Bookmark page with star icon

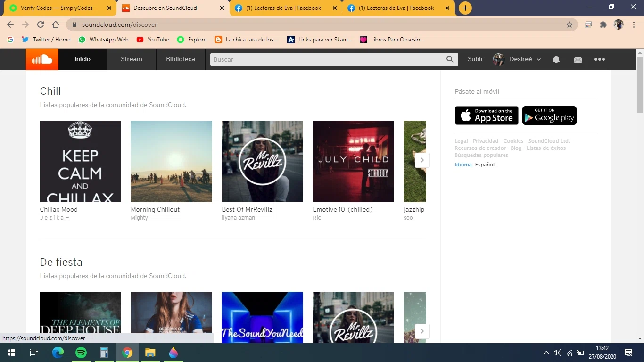coord(570,25)
